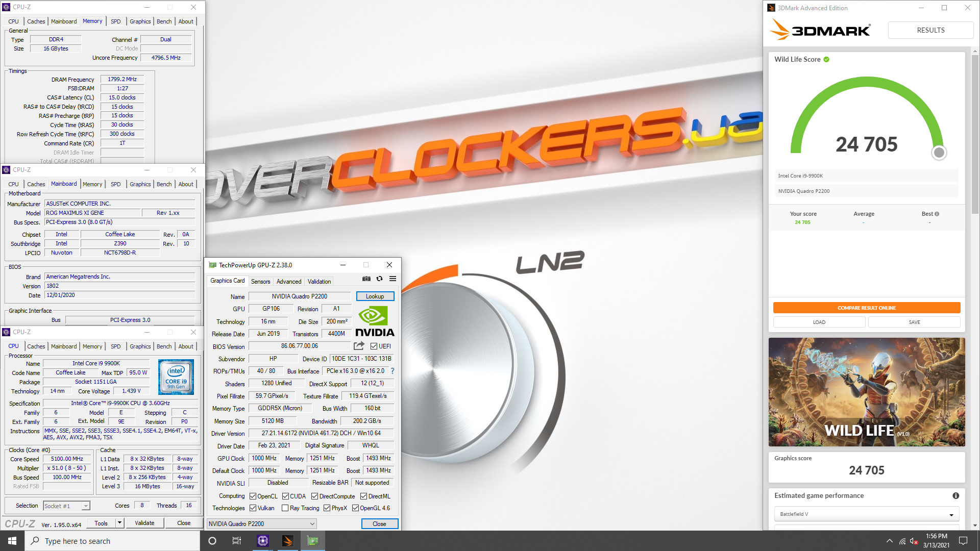The image size is (980, 551).
Task: Toggle the DirectML checkbox
Action: pyautogui.click(x=363, y=496)
